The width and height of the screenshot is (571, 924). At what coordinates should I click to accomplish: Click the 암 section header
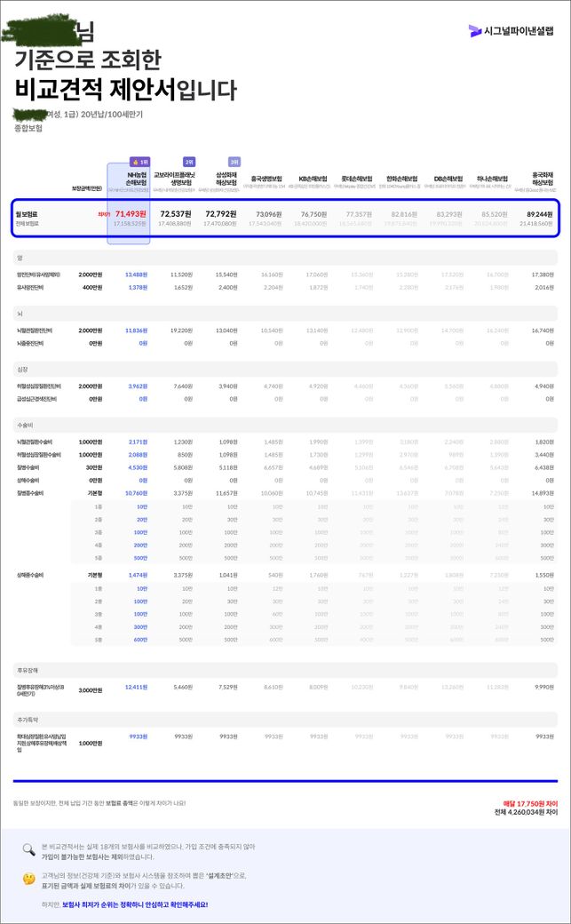tap(20, 258)
